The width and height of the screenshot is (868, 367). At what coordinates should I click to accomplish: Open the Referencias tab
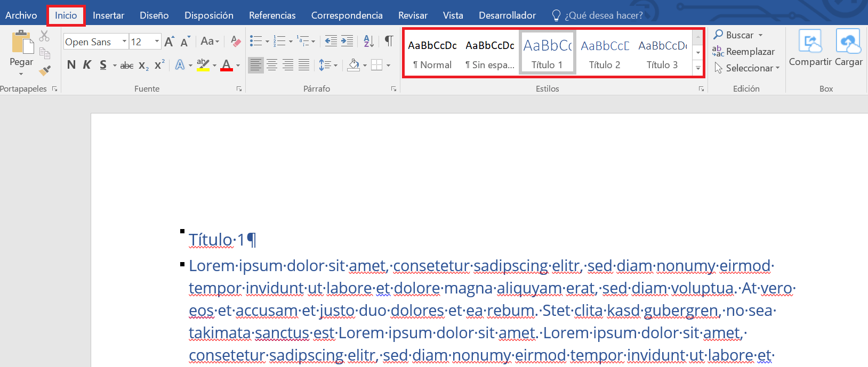(x=272, y=15)
